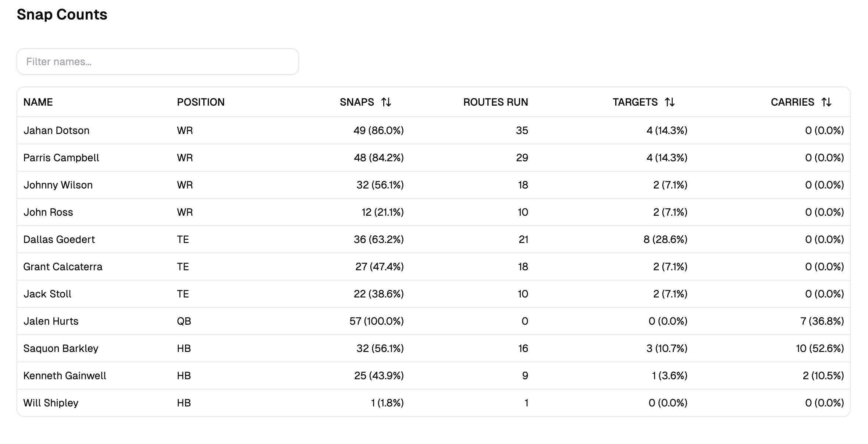
Task: Select the Jack Stoll name cell
Action: (47, 294)
